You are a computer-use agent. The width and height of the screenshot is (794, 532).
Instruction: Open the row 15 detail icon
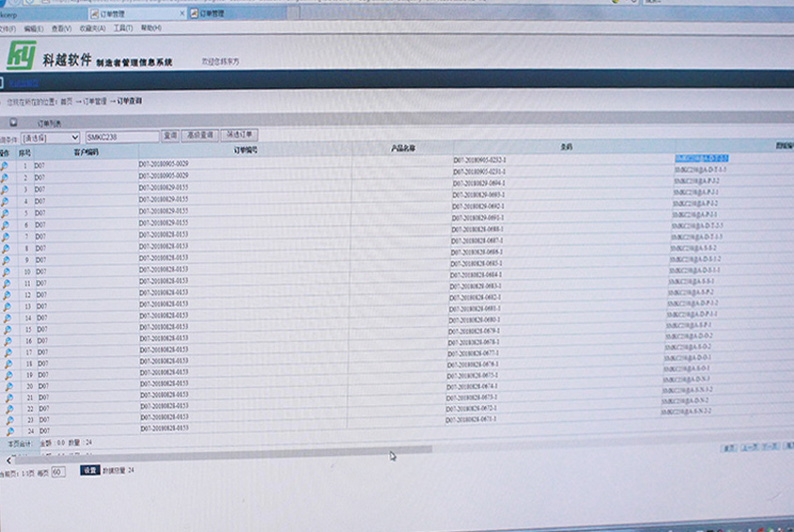[5, 329]
